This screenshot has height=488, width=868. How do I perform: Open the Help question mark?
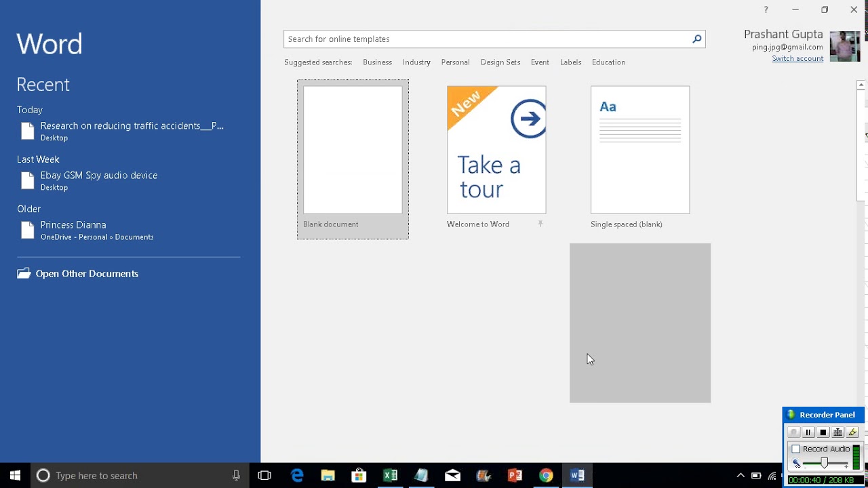[x=766, y=9]
